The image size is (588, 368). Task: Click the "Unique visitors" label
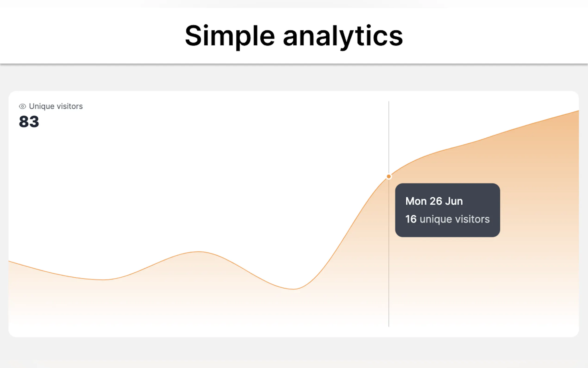[56, 106]
